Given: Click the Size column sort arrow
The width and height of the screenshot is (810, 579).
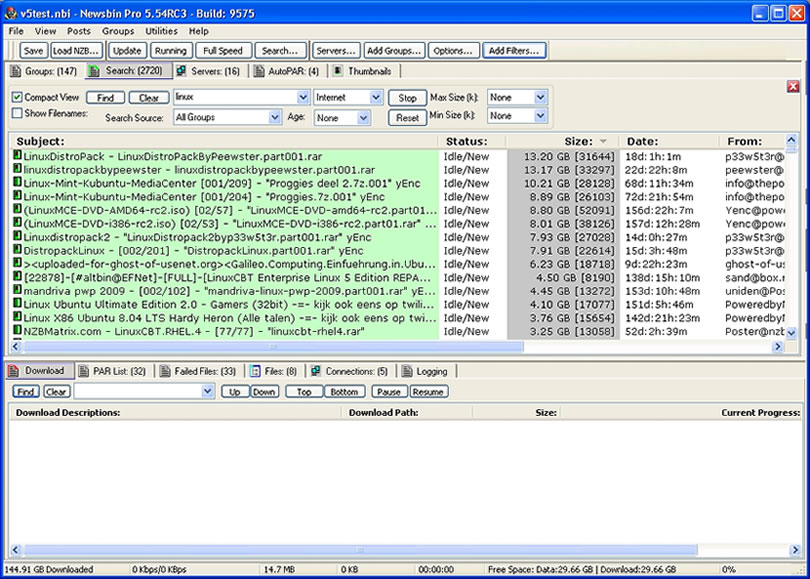Looking at the screenshot, I should [603, 142].
